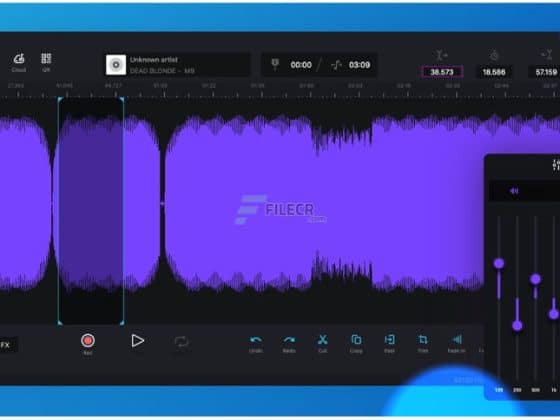Click the selection-start scissors icon above 38.573
This screenshot has width=560, height=420.
(x=441, y=55)
